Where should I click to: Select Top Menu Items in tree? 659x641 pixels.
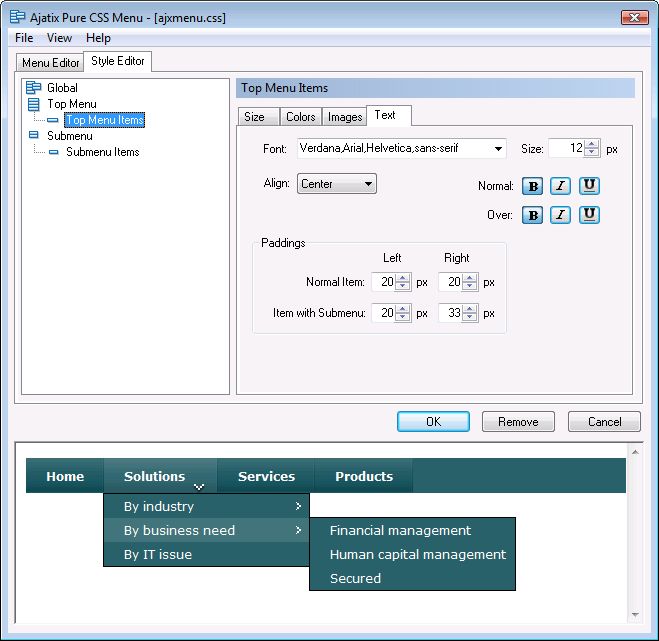click(x=104, y=120)
